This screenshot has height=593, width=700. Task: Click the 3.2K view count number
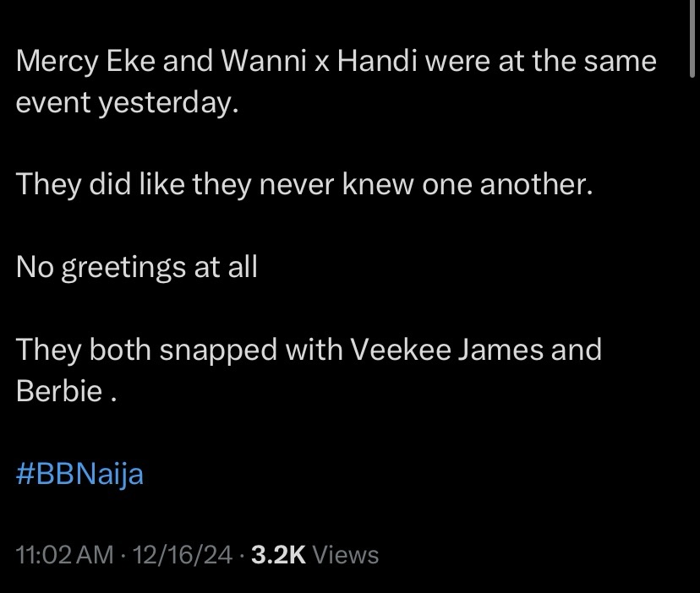tap(278, 555)
